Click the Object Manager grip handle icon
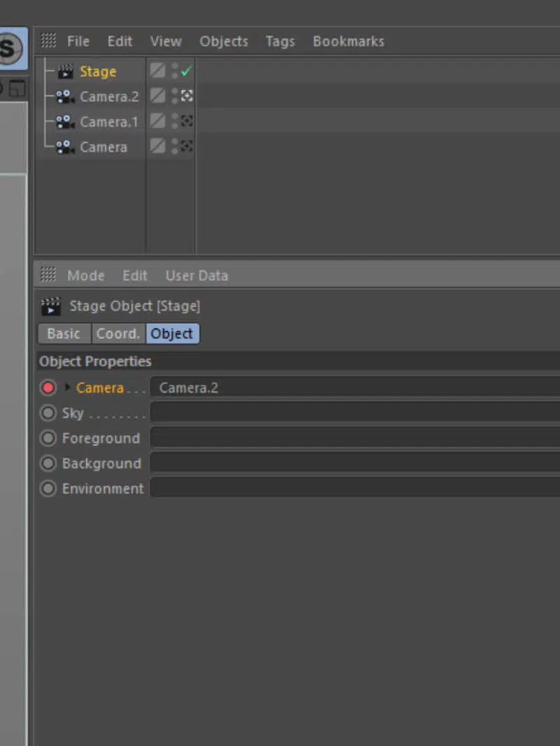This screenshot has width=560, height=746. pos(48,41)
